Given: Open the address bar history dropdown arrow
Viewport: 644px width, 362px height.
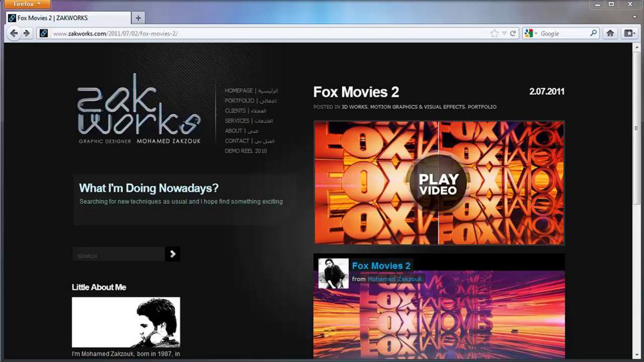Looking at the screenshot, I should point(504,33).
